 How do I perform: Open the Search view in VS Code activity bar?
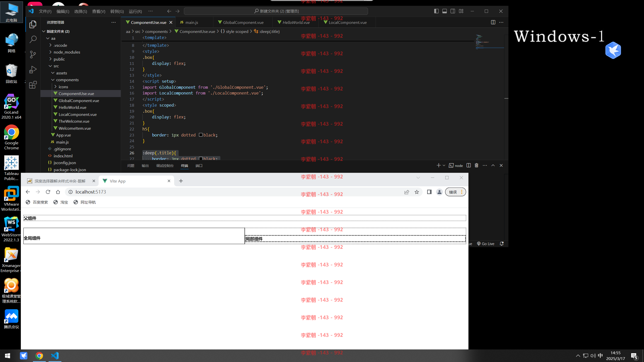pyautogui.click(x=33, y=39)
